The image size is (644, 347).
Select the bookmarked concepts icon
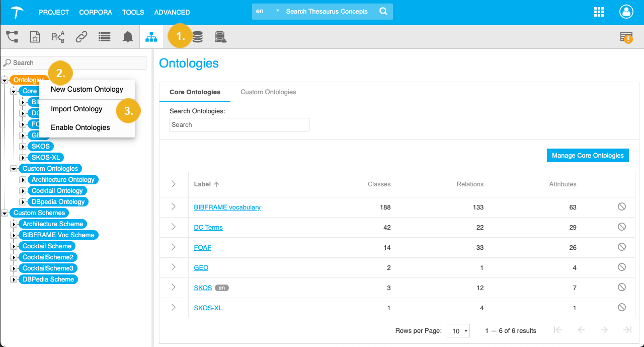pos(35,36)
